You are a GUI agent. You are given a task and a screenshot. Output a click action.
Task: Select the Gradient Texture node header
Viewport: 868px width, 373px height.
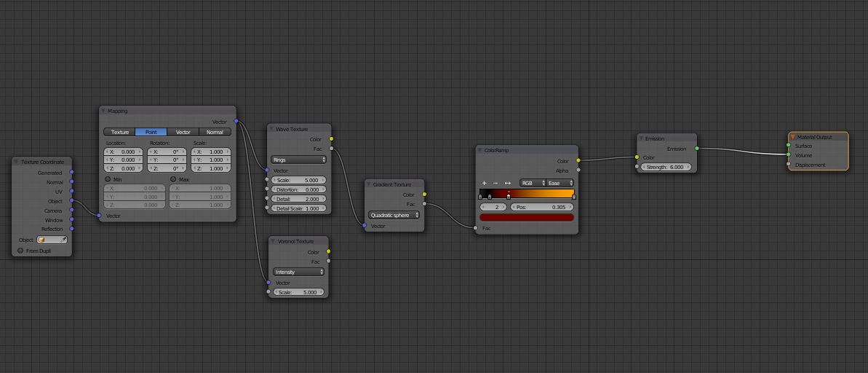click(394, 184)
